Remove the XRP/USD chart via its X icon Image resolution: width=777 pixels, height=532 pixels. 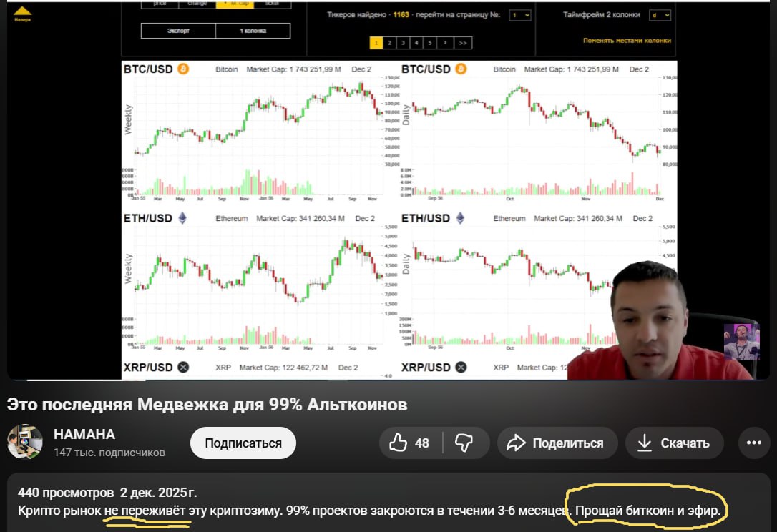tap(182, 368)
